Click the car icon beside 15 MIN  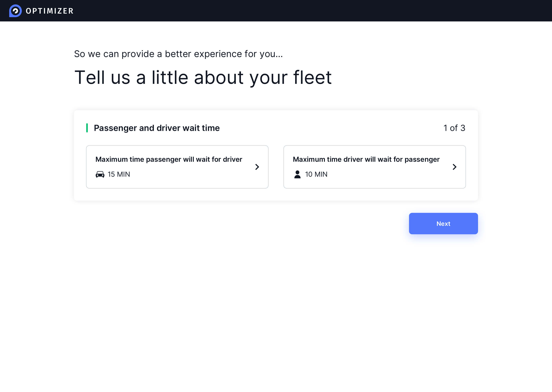pyautogui.click(x=100, y=174)
